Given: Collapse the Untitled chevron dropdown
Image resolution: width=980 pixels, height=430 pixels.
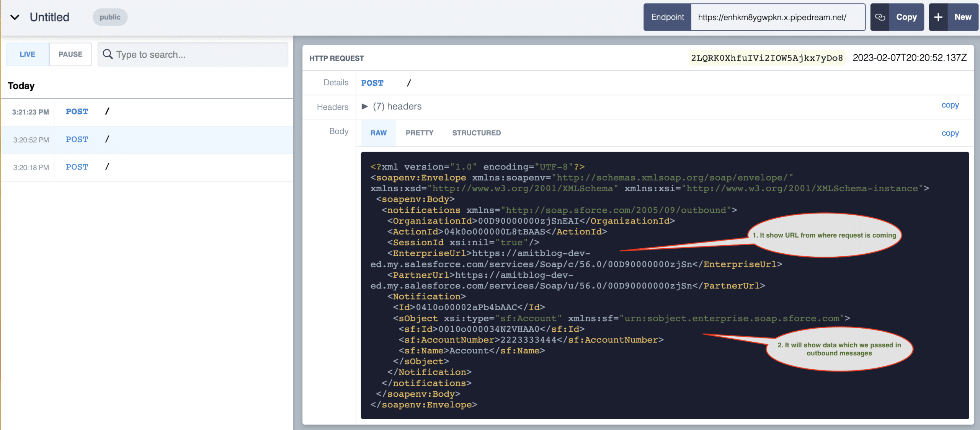Looking at the screenshot, I should (15, 17).
